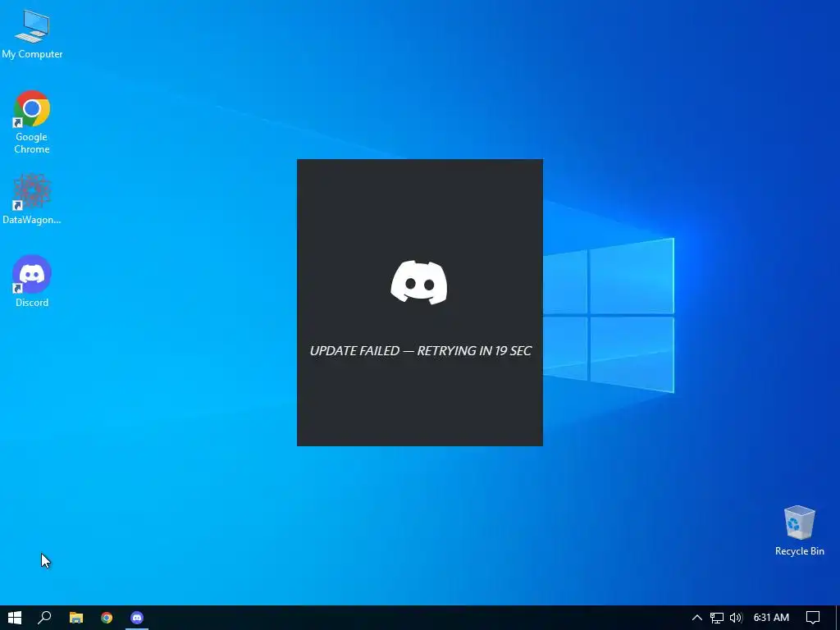Open the taskbar search magnifier
The height and width of the screenshot is (630, 840).
pyautogui.click(x=44, y=618)
